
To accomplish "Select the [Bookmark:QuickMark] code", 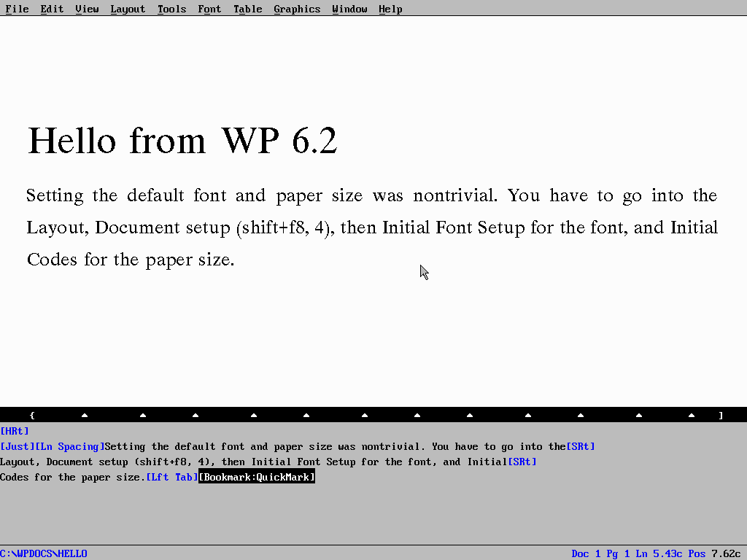I will (256, 477).
